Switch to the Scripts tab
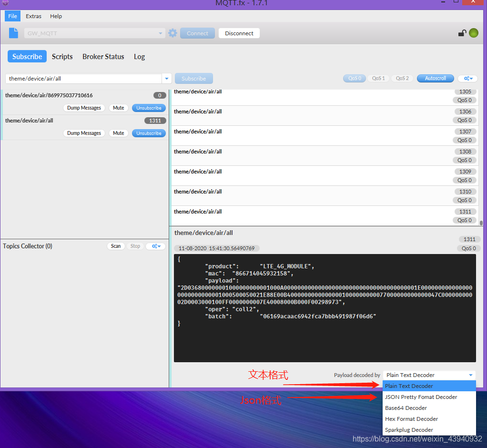The height and width of the screenshot is (448, 487). click(x=62, y=57)
